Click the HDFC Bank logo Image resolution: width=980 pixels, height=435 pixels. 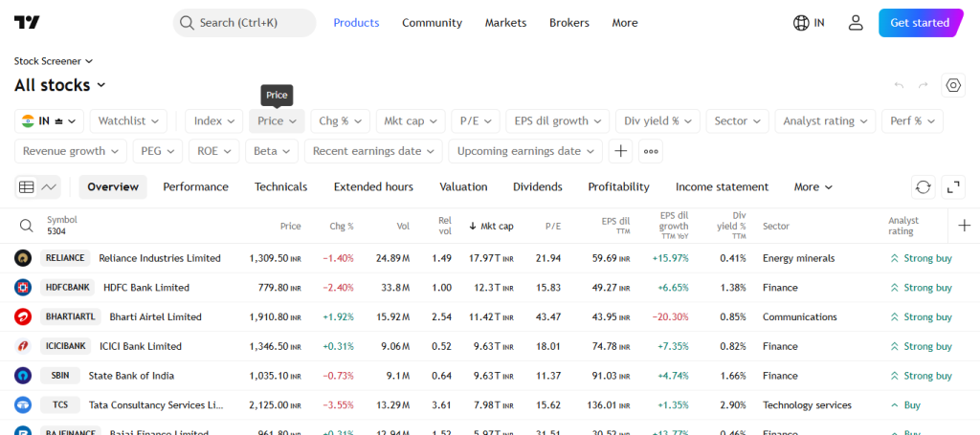coord(23,288)
